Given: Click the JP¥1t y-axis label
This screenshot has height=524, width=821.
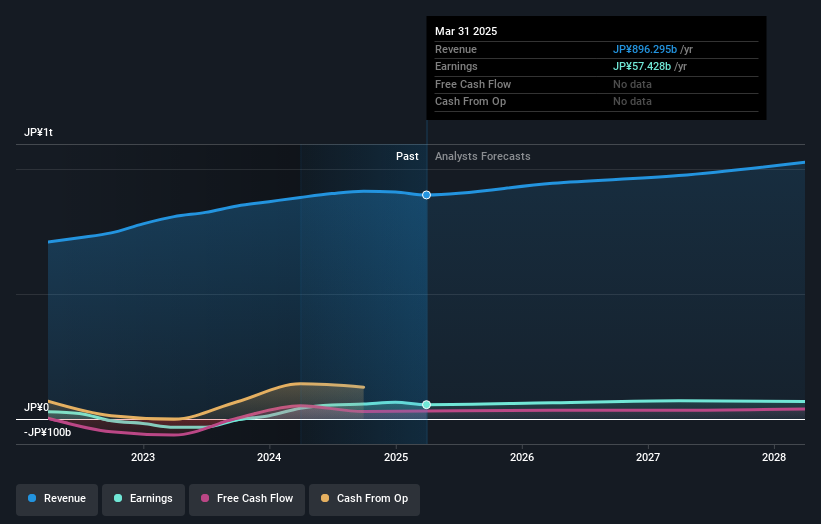Looking at the screenshot, I should (38, 132).
